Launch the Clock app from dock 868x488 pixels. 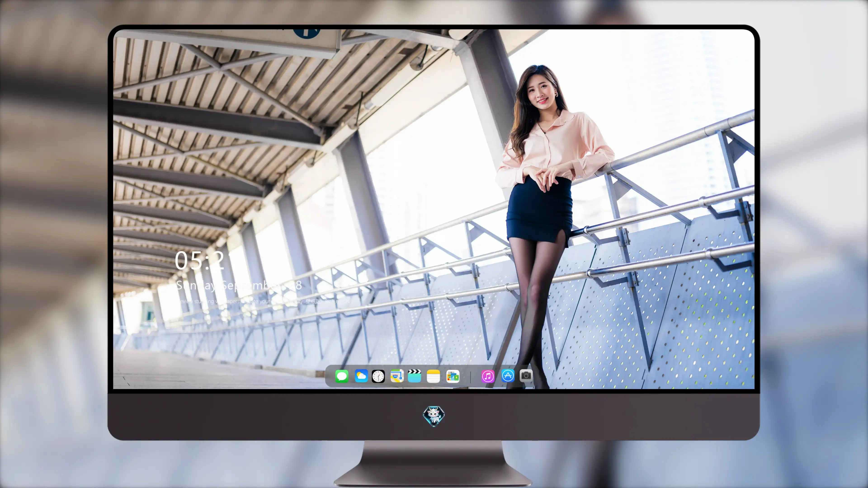tap(378, 376)
